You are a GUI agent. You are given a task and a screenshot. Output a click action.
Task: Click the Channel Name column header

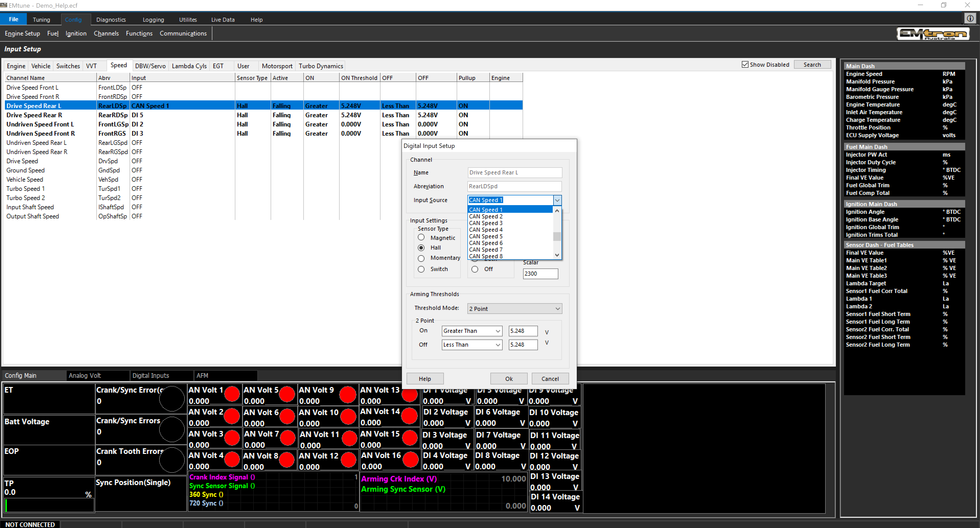(50, 78)
